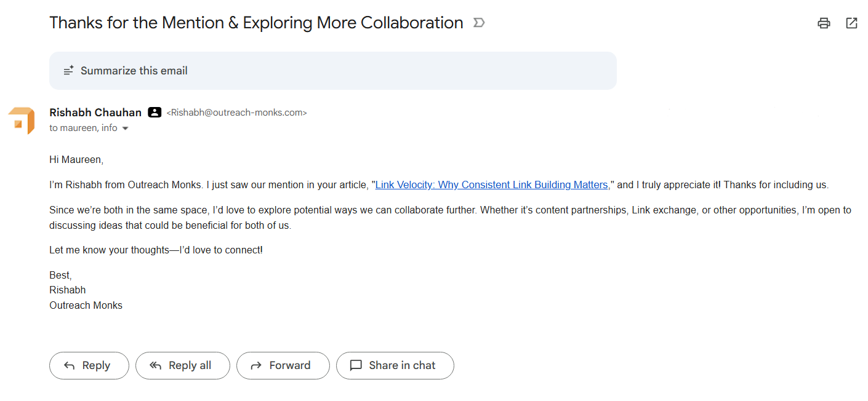The width and height of the screenshot is (868, 401).
Task: Click the Reply button
Action: point(89,365)
